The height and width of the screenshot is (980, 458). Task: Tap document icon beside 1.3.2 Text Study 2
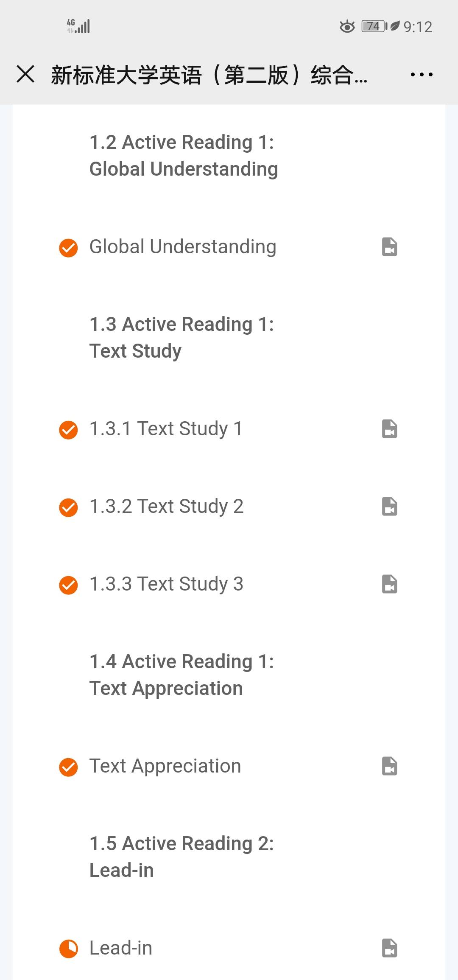pyautogui.click(x=389, y=507)
